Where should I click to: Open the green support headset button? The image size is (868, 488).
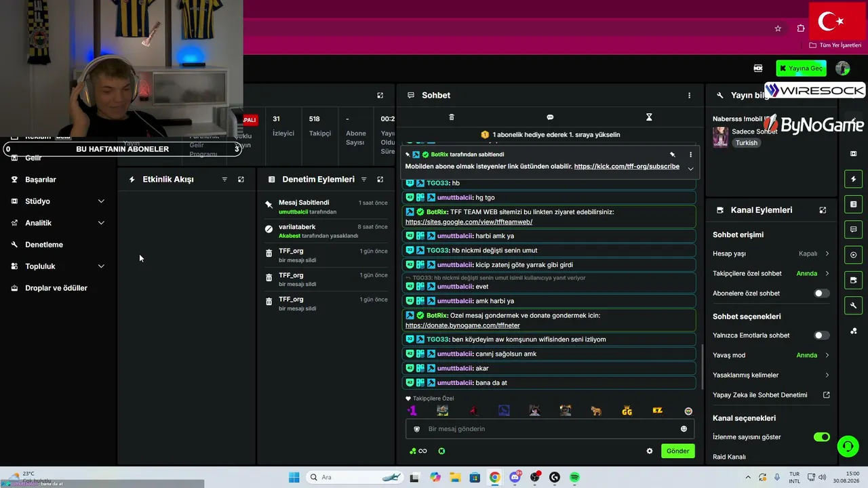point(847,446)
